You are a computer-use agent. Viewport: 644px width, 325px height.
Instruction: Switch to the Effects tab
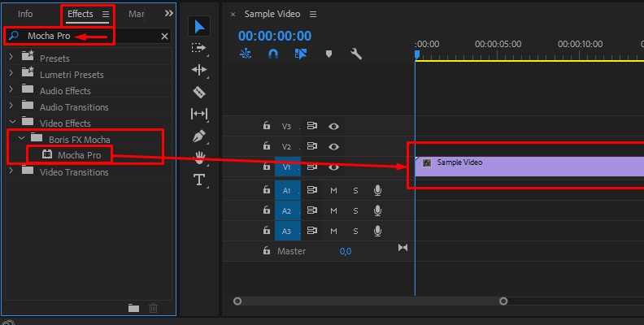pos(80,14)
